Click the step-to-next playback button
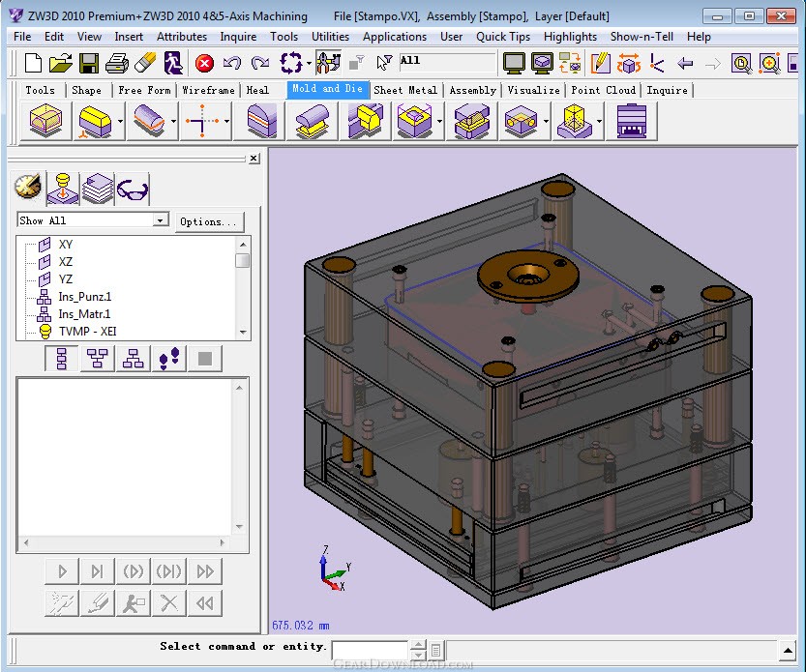806x672 pixels. pos(97,570)
